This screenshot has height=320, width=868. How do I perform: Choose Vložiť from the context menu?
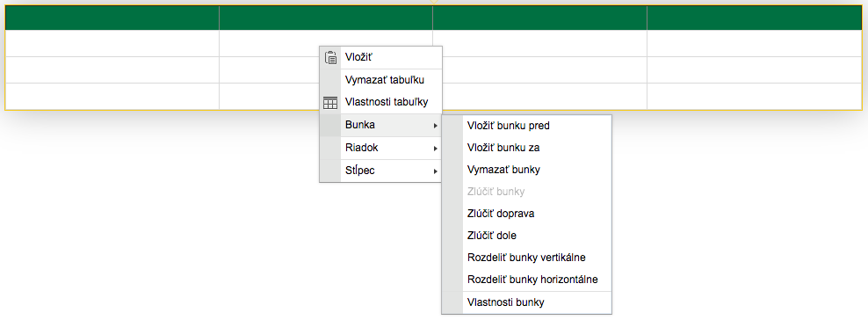(x=381, y=57)
